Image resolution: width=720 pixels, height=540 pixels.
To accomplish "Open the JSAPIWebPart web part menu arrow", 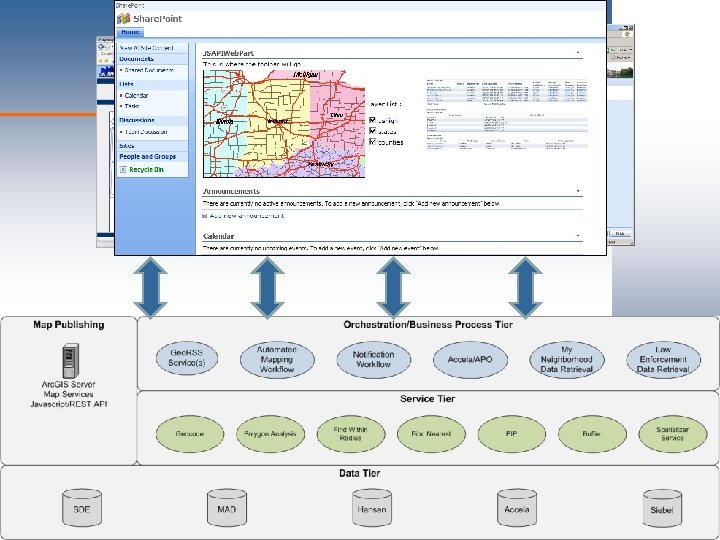I will pos(578,53).
